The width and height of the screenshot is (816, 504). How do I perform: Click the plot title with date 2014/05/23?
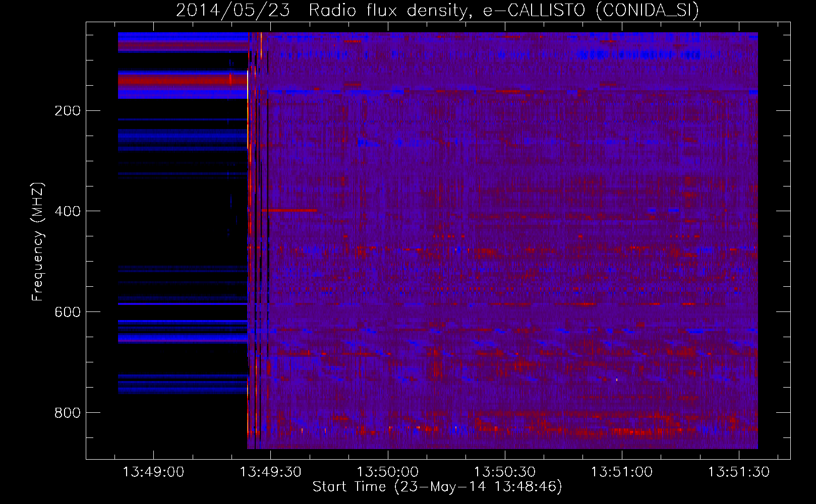pyautogui.click(x=437, y=10)
